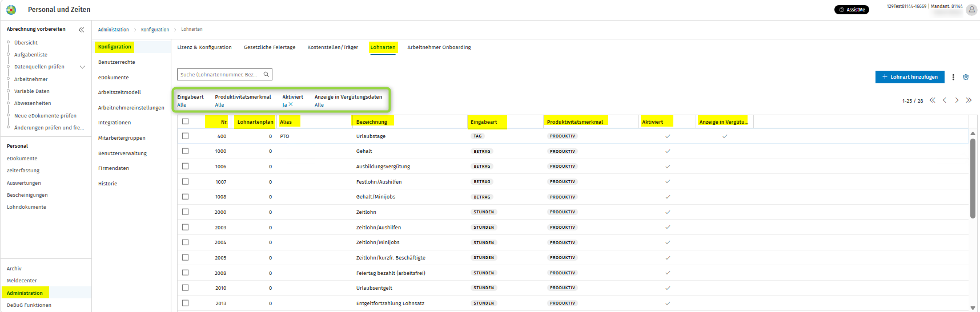980x312 pixels.
Task: Select checkbox for row 1008 Gehalt/Minijobs
Action: point(185,196)
